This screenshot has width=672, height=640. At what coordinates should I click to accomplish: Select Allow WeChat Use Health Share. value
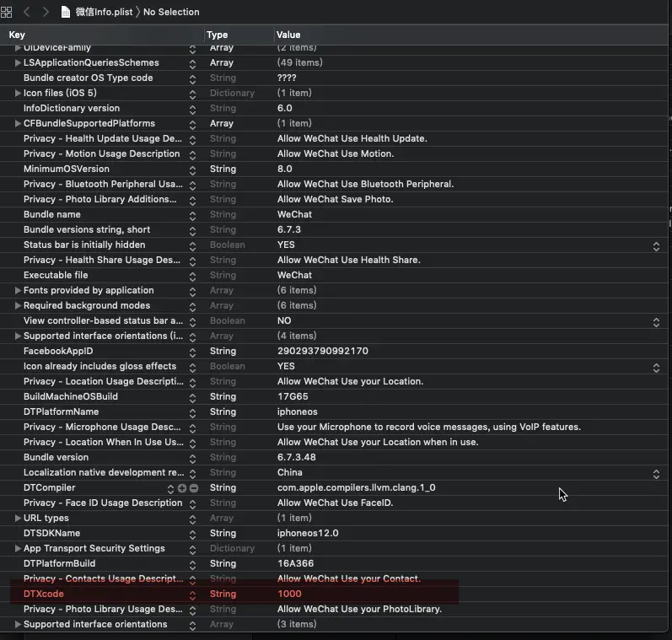click(349, 261)
